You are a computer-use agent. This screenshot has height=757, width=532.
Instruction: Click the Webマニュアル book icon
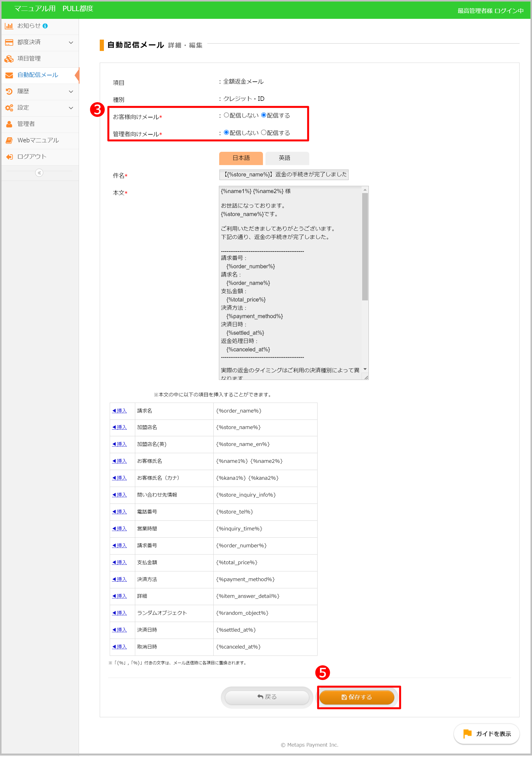tap(9, 140)
